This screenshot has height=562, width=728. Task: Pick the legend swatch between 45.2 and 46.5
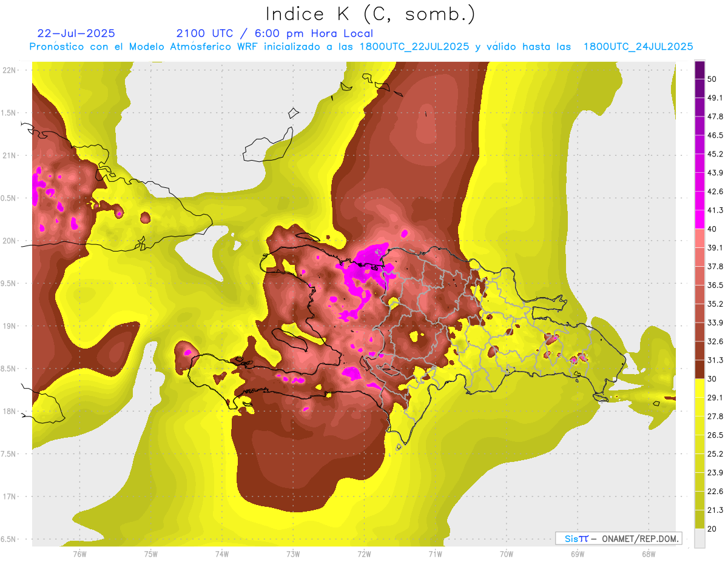point(700,144)
